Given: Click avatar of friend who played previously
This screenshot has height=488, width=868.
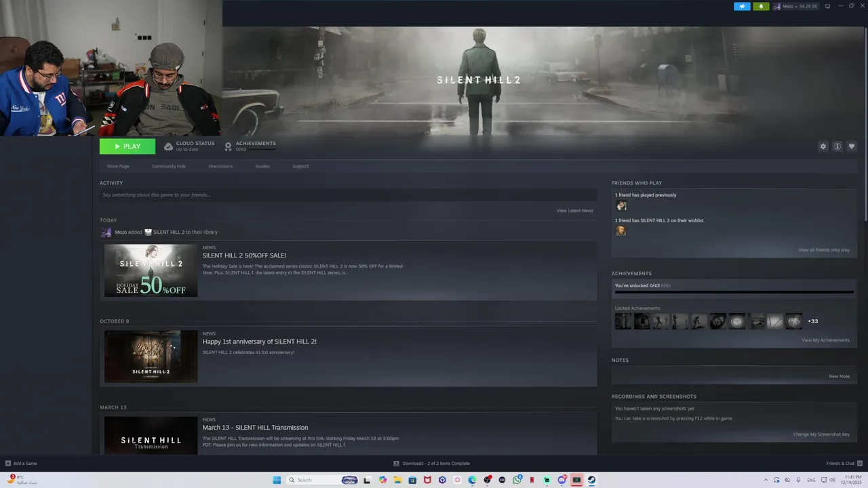Looking at the screenshot, I should [x=621, y=206].
